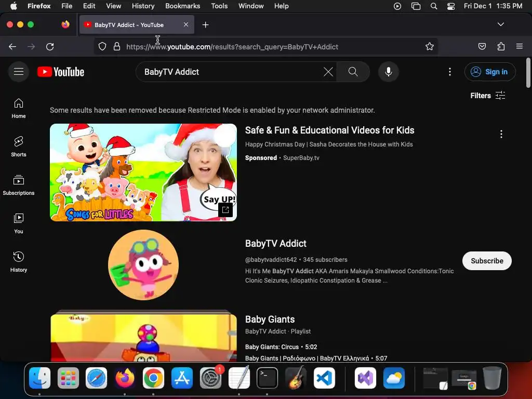Subscribe to BabyTV Addict channel
The width and height of the screenshot is (532, 399).
pos(487,261)
